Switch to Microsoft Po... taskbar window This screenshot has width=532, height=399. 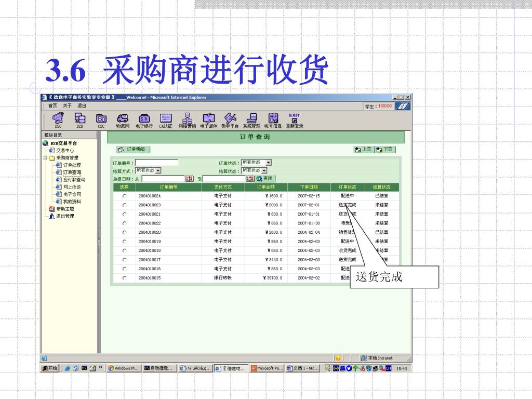[x=267, y=368]
